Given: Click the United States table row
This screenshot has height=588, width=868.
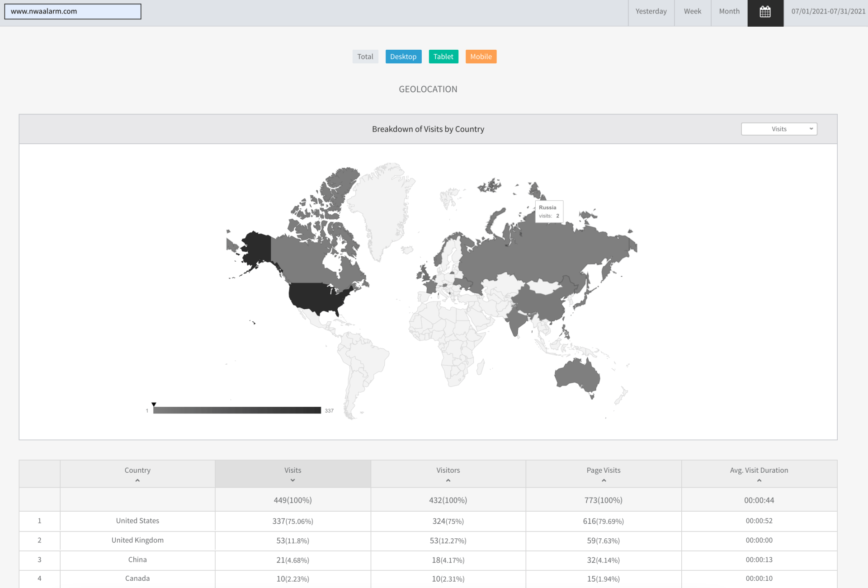Looking at the screenshot, I should pos(137,521).
